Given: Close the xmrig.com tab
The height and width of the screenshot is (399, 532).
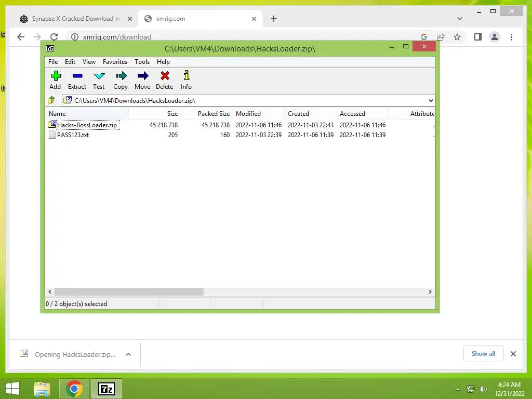Looking at the screenshot, I should click(x=254, y=19).
